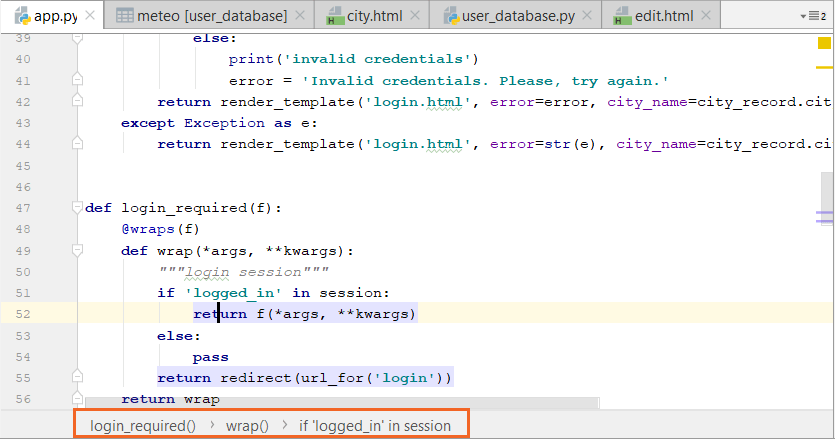Click the fold end marker at line 55
The image size is (835, 439).
tap(77, 378)
